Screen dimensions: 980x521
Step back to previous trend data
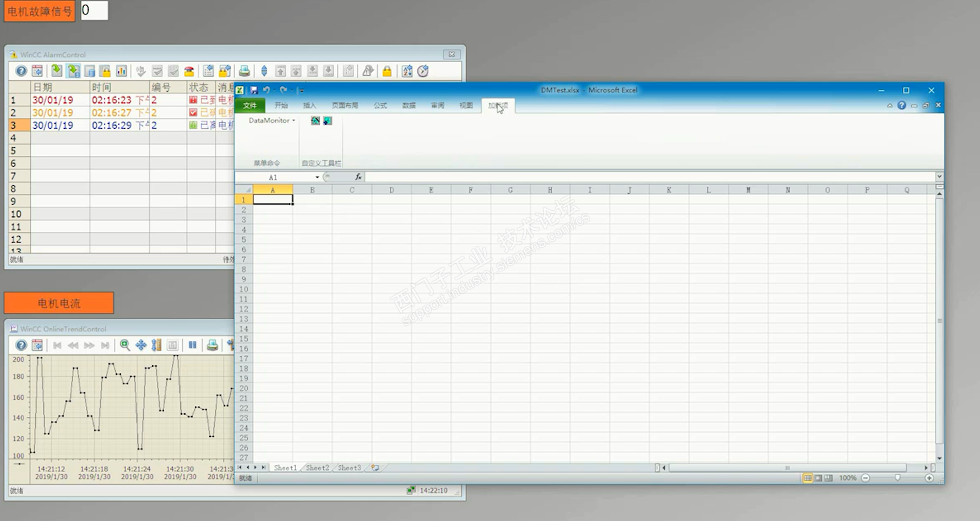[73, 345]
